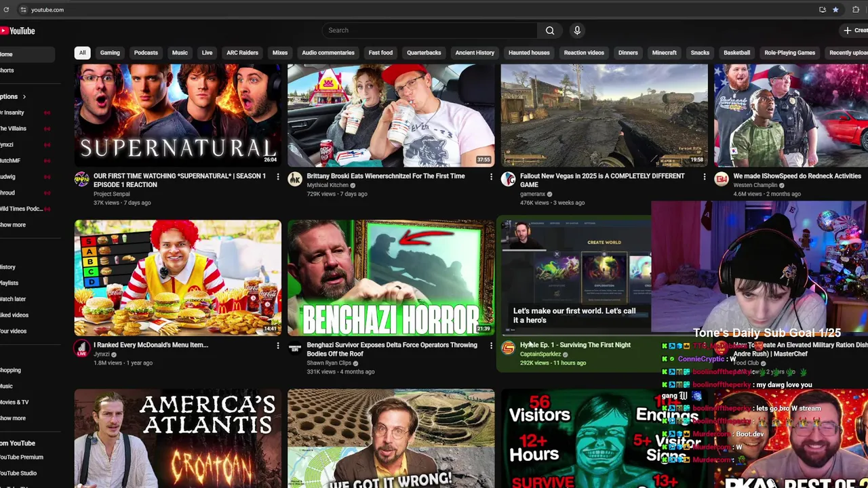
Task: Select the Minecraft chip
Action: tap(664, 53)
